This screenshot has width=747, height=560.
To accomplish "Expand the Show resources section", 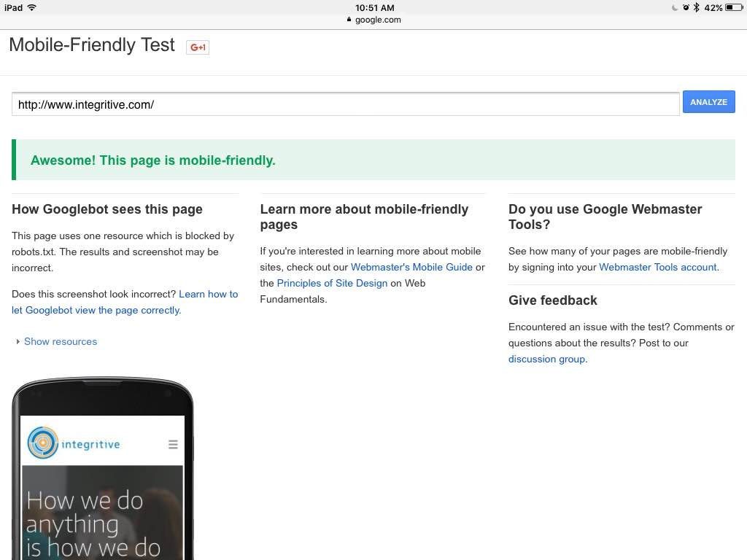I will (60, 341).
